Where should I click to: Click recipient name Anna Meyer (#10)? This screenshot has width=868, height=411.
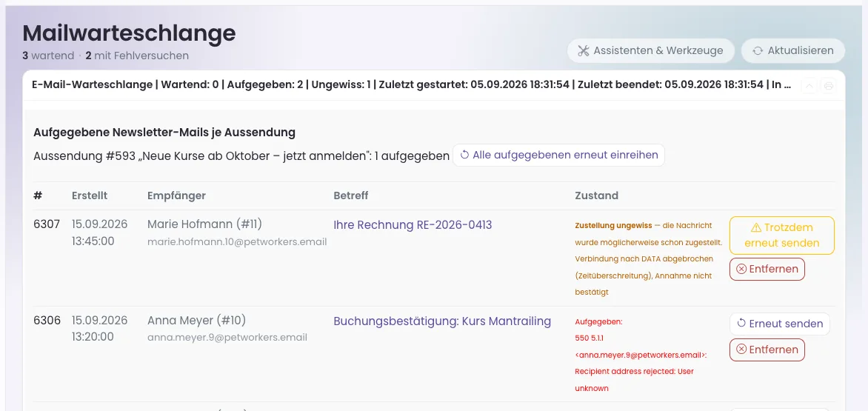click(196, 320)
